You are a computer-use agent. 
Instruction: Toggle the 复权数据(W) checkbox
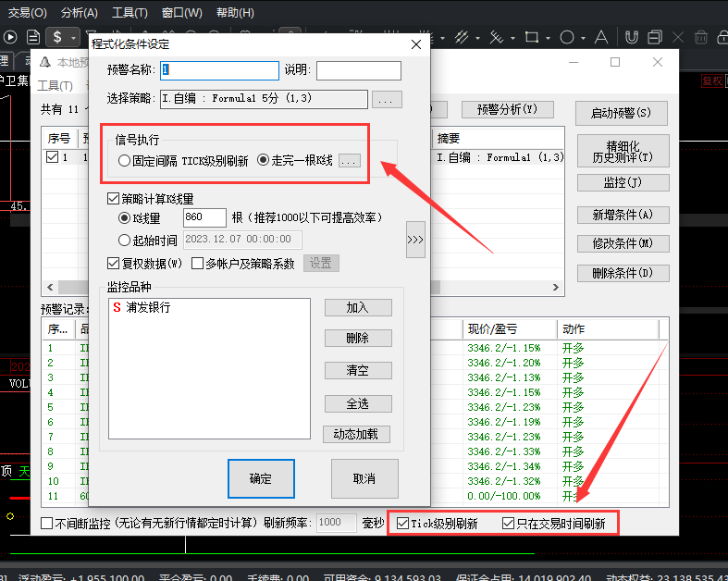(x=113, y=264)
